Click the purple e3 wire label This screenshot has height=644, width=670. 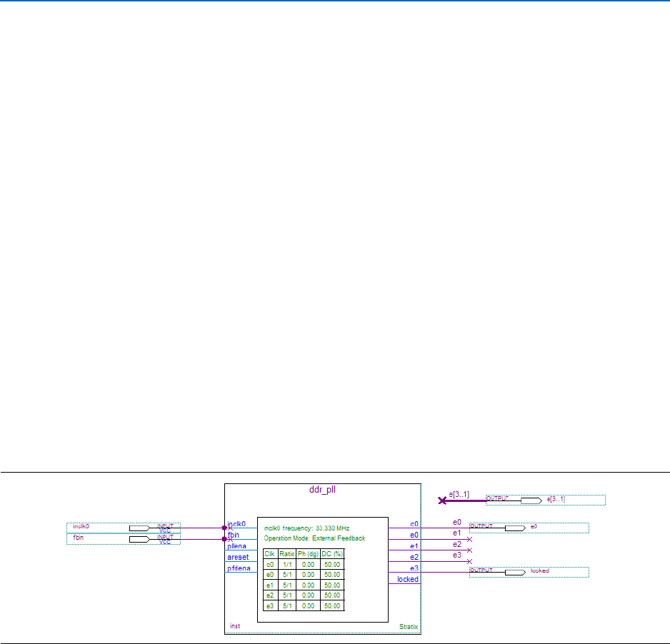coord(457,555)
